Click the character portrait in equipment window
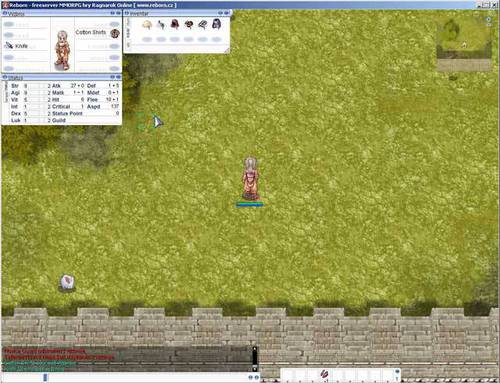Image resolution: width=500 pixels, height=383 pixels. click(62, 50)
